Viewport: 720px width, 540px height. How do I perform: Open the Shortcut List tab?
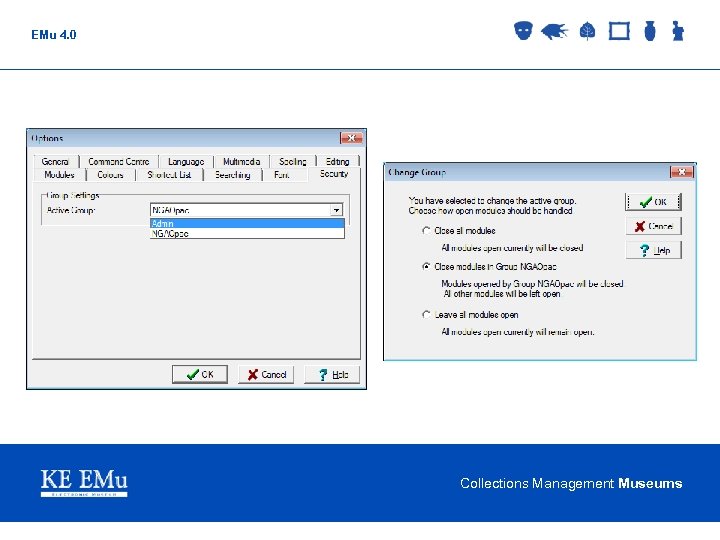click(169, 175)
